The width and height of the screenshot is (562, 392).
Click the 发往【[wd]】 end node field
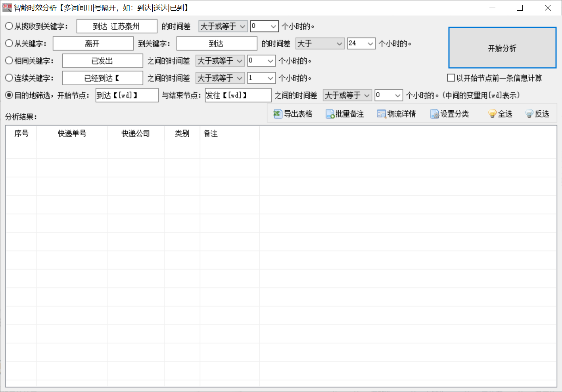[x=238, y=95]
